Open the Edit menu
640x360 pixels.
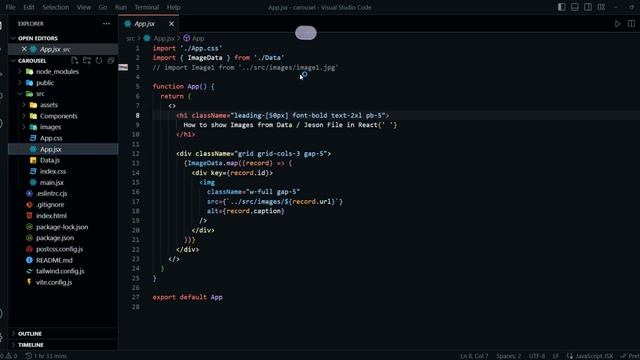29,7
